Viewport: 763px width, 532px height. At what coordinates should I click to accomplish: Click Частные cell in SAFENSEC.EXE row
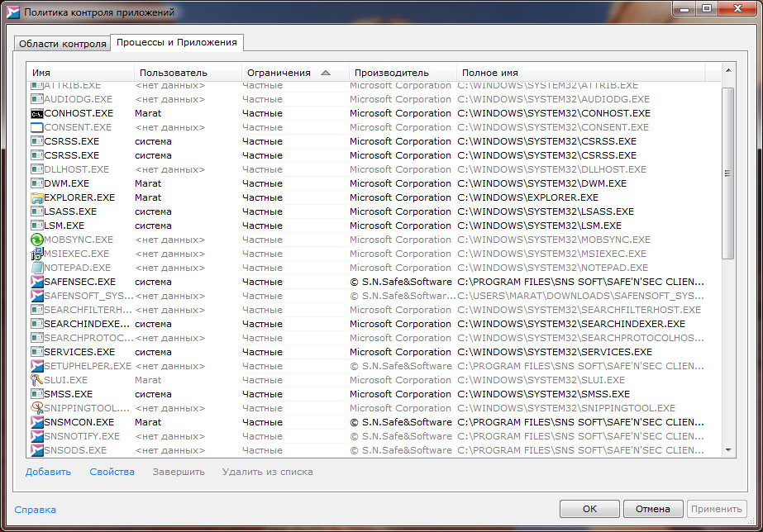click(x=262, y=282)
